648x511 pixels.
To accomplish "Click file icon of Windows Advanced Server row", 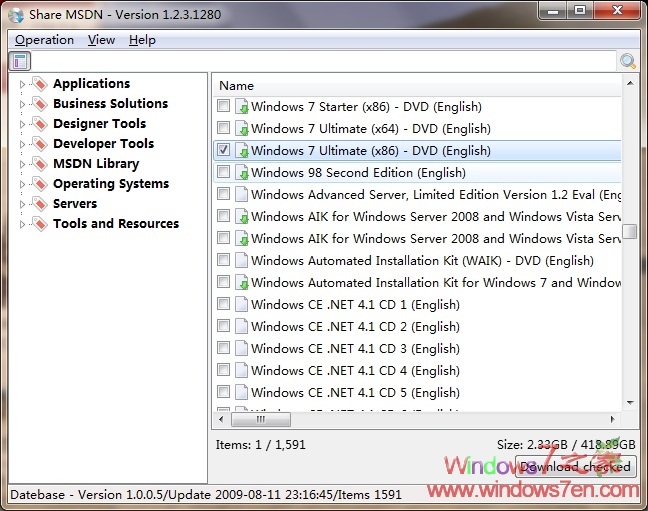I will coord(241,194).
